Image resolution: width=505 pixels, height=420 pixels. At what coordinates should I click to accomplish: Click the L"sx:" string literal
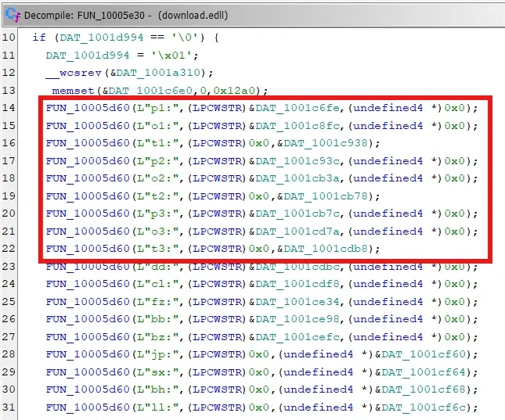pos(158,372)
